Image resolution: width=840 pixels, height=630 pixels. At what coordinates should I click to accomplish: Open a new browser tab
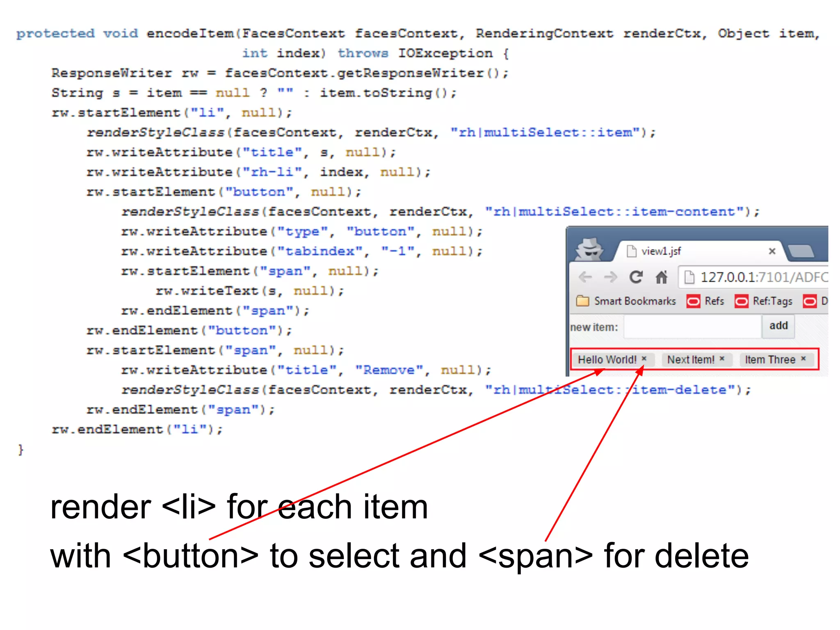point(801,251)
